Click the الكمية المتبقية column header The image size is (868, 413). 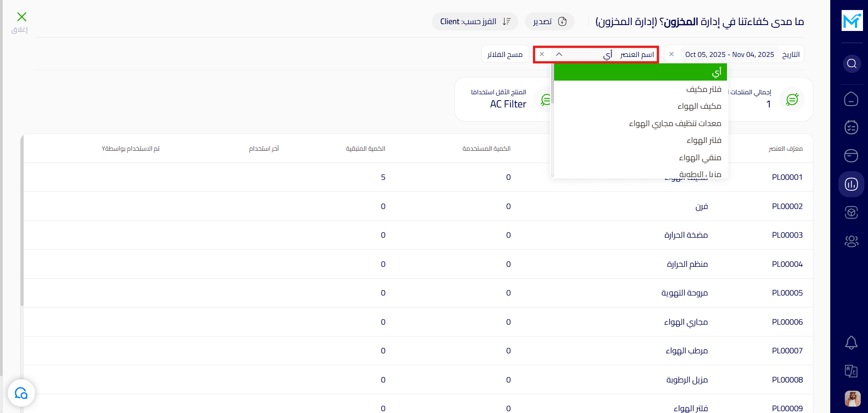(365, 148)
